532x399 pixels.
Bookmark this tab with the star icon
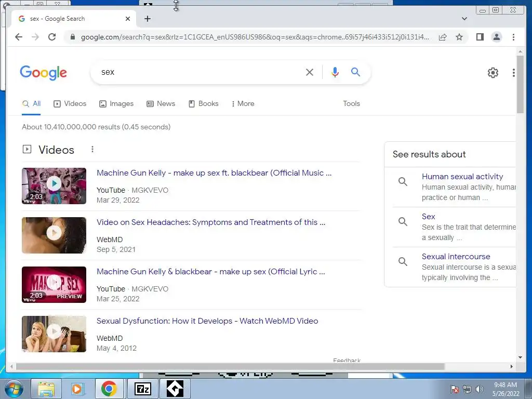[459, 37]
